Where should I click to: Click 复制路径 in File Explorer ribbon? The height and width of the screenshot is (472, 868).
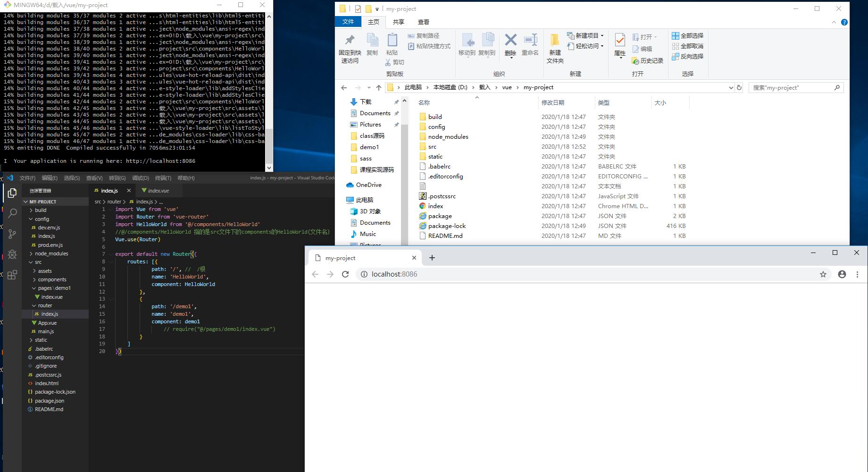(x=424, y=36)
